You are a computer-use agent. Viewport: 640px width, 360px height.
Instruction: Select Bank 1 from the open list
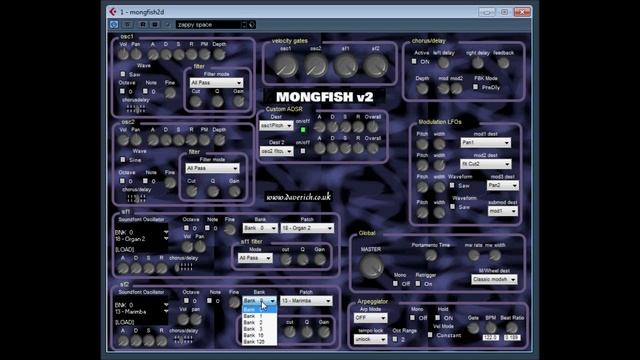point(259,316)
